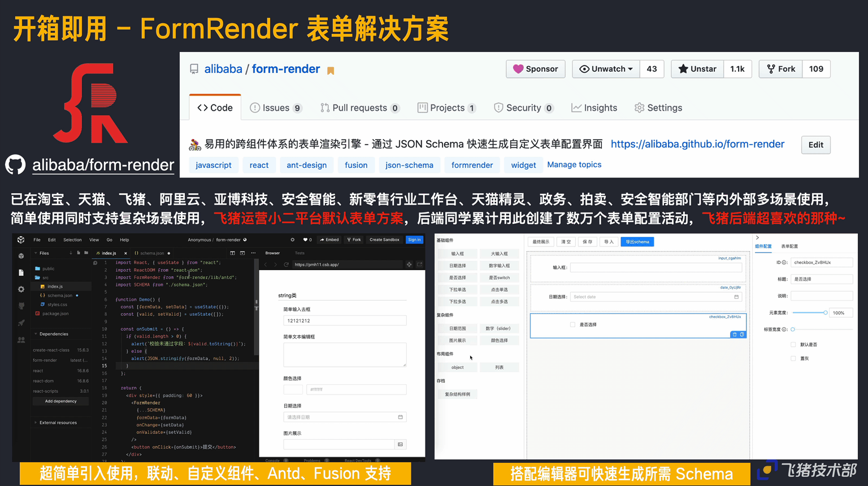Switch to the Issues tab

click(275, 108)
